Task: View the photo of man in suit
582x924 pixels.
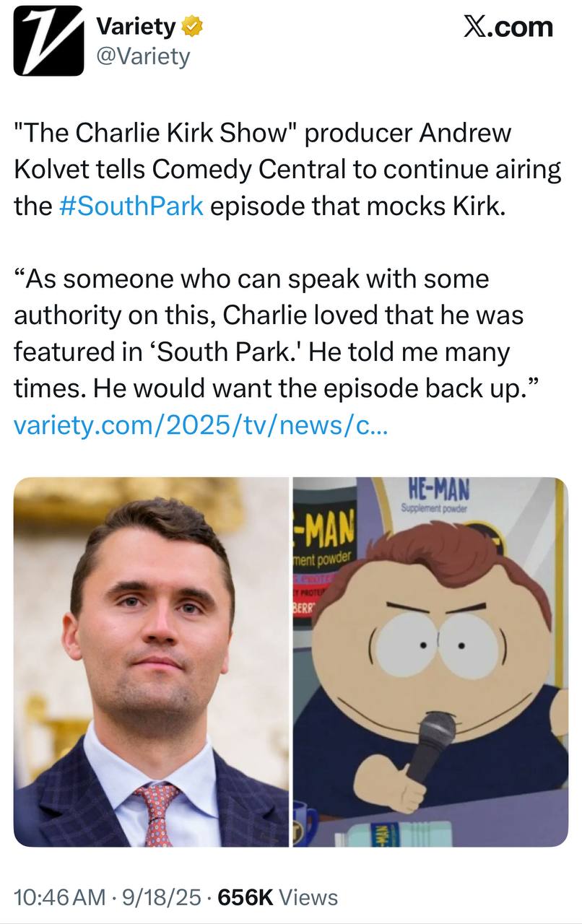Action: [x=151, y=662]
